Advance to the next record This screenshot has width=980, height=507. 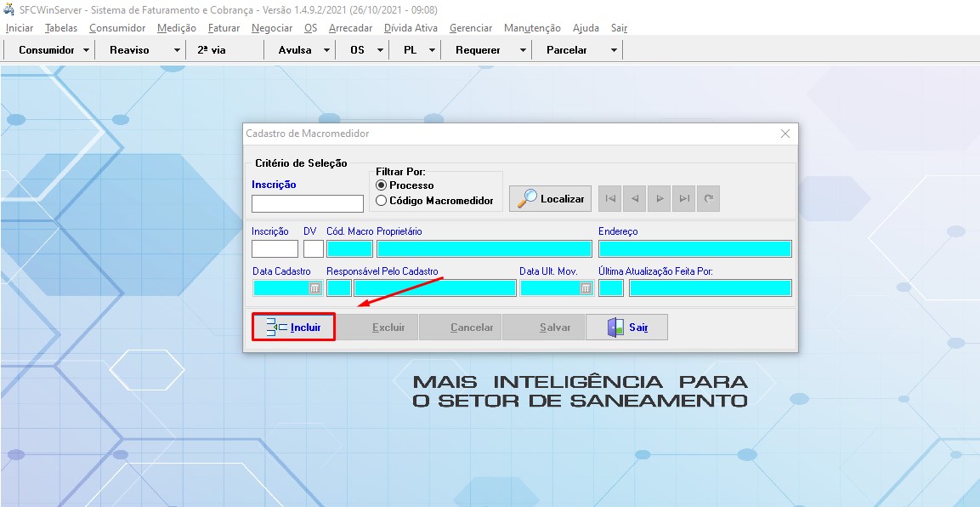pyautogui.click(x=660, y=198)
